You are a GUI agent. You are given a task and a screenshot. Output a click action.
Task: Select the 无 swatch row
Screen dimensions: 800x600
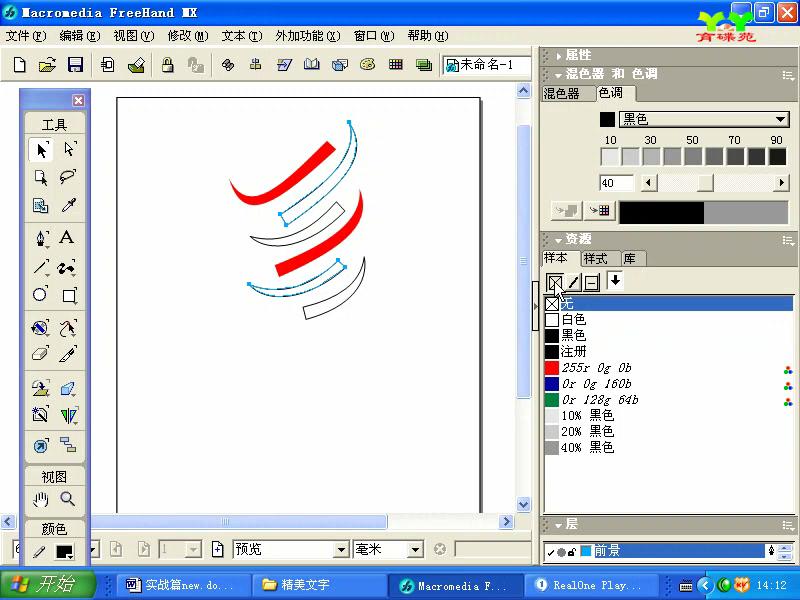(669, 304)
